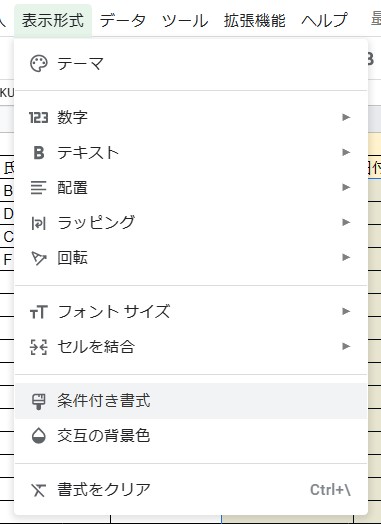The image size is (381, 524).
Task: Expand the 数字 submenu arrow
Action: point(346,117)
